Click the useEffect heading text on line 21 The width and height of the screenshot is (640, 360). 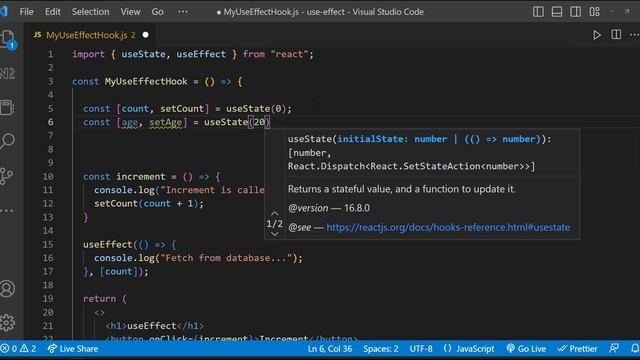tap(152, 326)
